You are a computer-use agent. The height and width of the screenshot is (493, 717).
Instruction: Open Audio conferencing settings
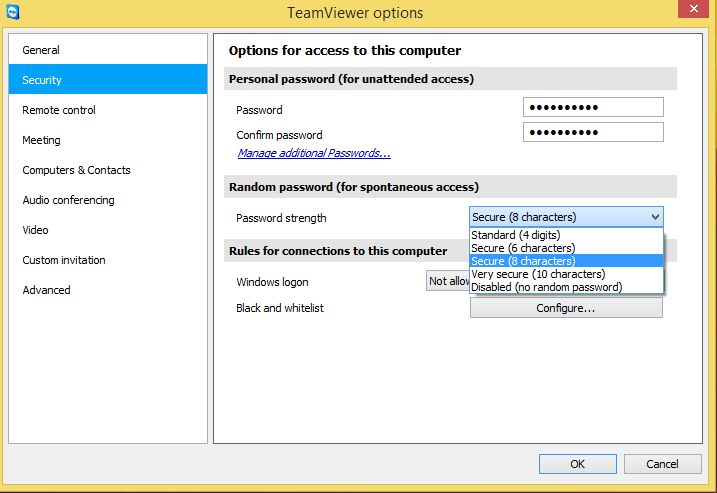pyautogui.click(x=68, y=200)
